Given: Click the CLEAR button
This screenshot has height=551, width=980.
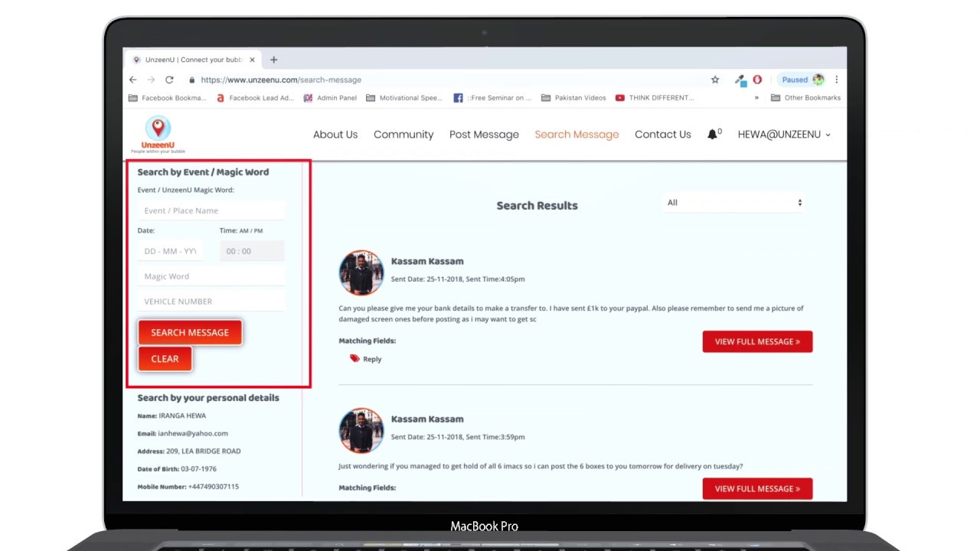Looking at the screenshot, I should pyautogui.click(x=165, y=359).
